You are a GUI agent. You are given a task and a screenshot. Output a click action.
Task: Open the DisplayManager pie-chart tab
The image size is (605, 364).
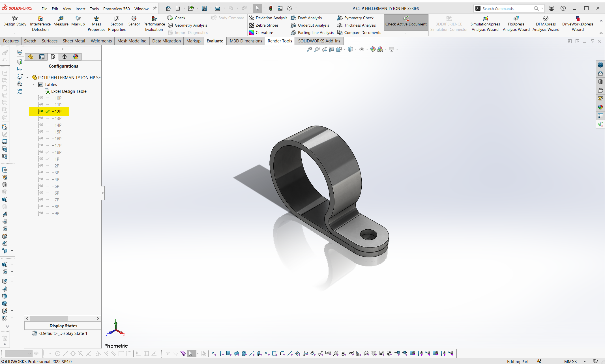pyautogui.click(x=76, y=57)
